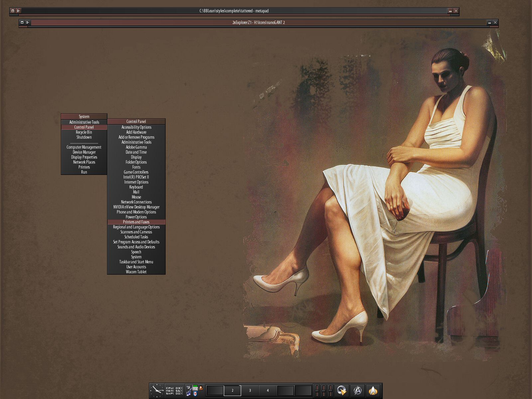Click the silver Starfleet emblem icon
The image size is (532, 399).
(x=358, y=390)
